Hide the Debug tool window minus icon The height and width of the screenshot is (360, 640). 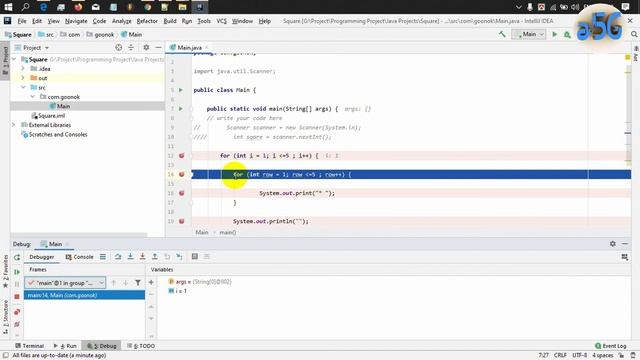coord(625,244)
